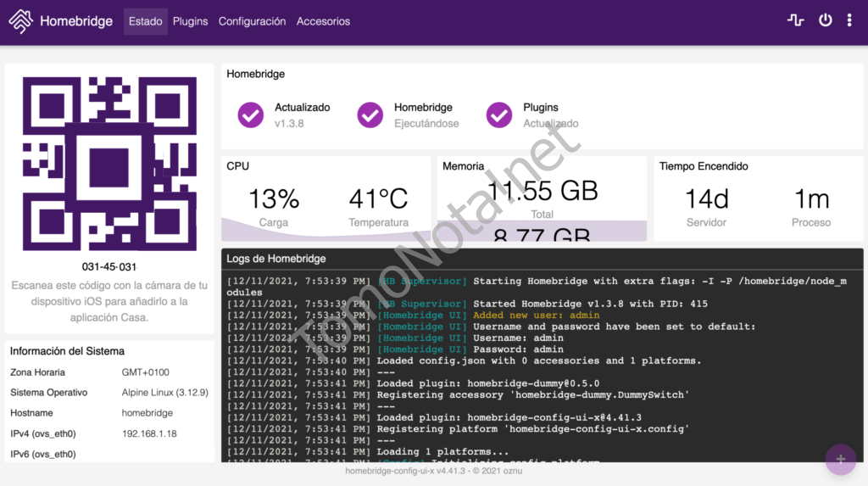Screen dimensions: 868x486
Task: Click the 41°C temperature reading
Action: point(378,200)
